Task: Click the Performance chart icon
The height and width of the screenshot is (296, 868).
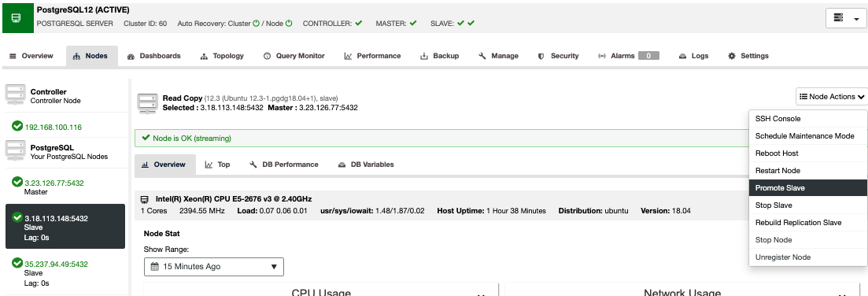Action: (x=348, y=57)
